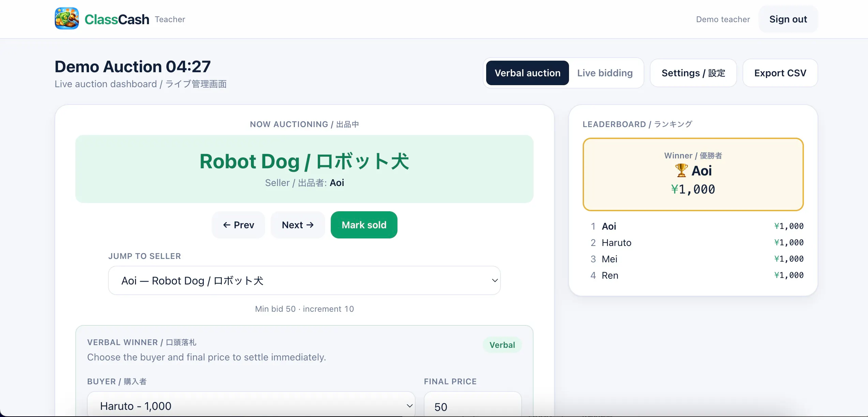Image resolution: width=868 pixels, height=417 pixels.
Task: Click the BUYER / 購入者 label
Action: [x=117, y=382]
